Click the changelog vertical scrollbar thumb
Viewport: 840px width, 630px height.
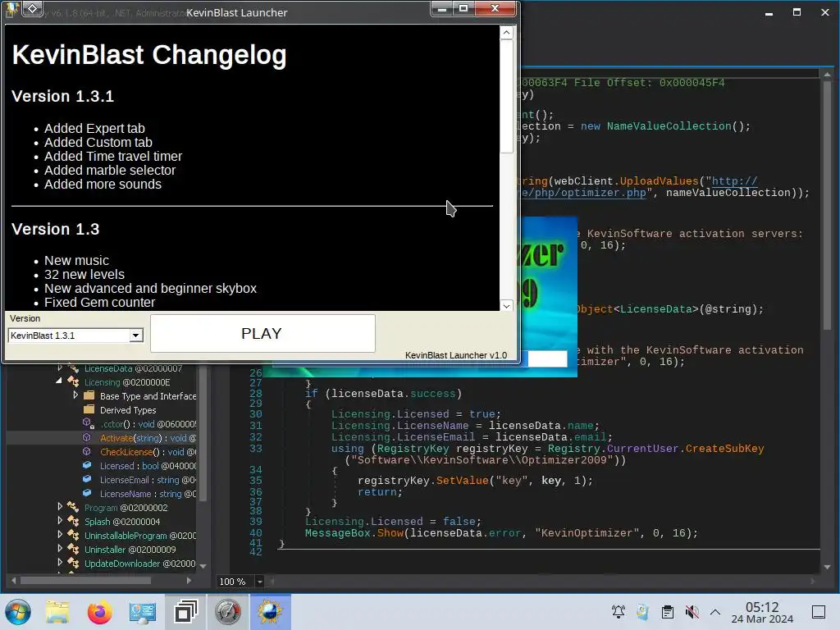point(506,97)
